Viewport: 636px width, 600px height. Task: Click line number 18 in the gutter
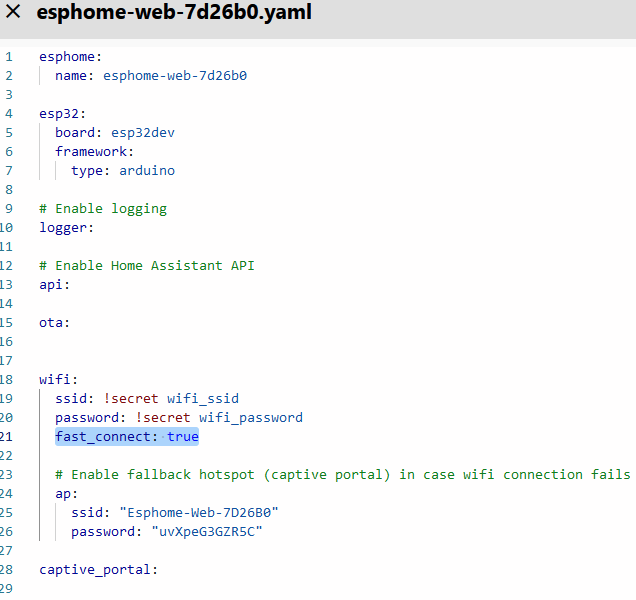(x=9, y=380)
